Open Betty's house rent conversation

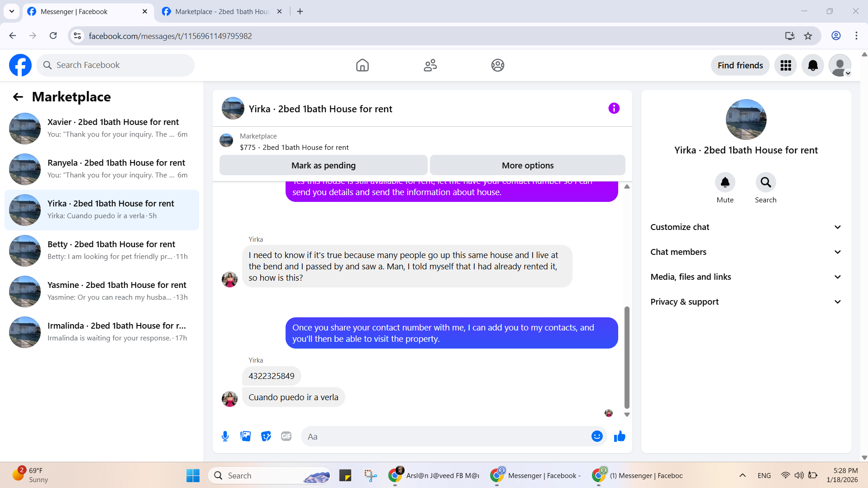point(102,251)
